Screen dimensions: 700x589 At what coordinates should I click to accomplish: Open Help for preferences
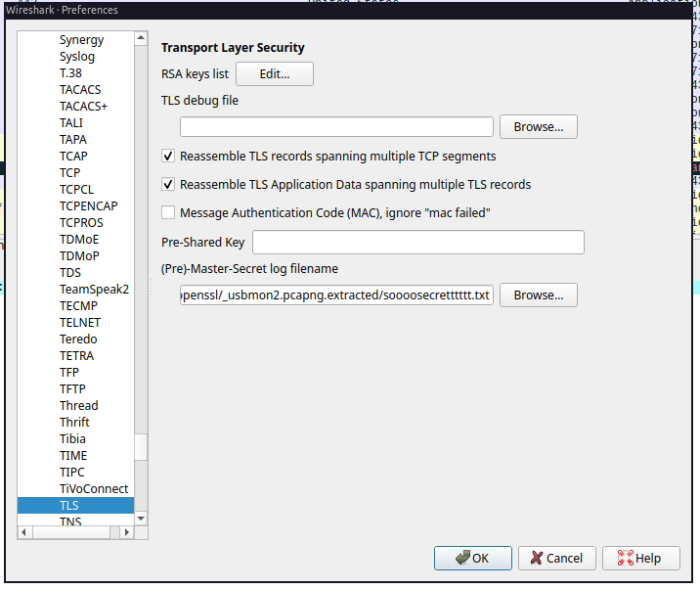tap(640, 558)
